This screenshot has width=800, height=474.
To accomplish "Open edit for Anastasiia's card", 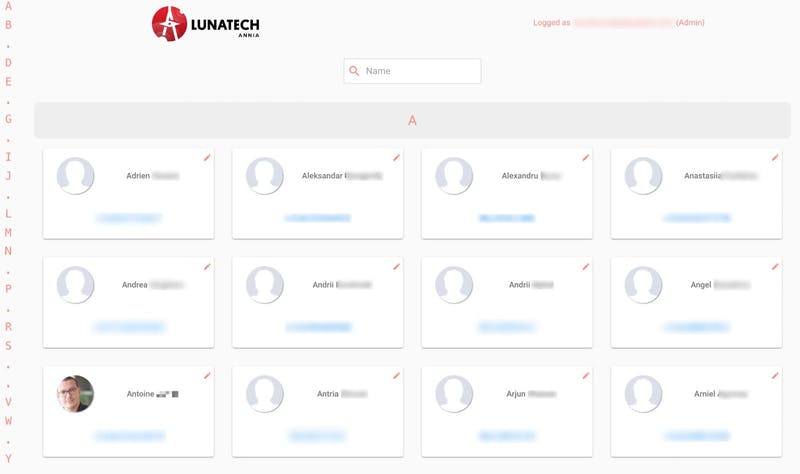I will tap(775, 158).
